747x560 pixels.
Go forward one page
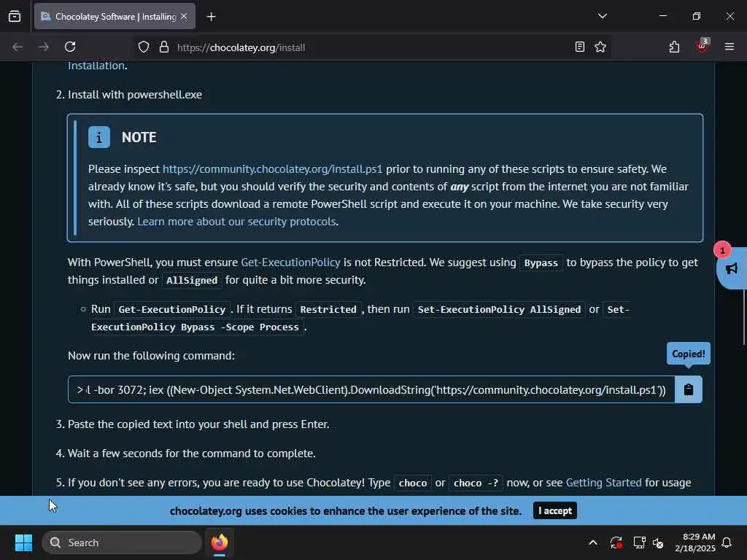tap(44, 47)
